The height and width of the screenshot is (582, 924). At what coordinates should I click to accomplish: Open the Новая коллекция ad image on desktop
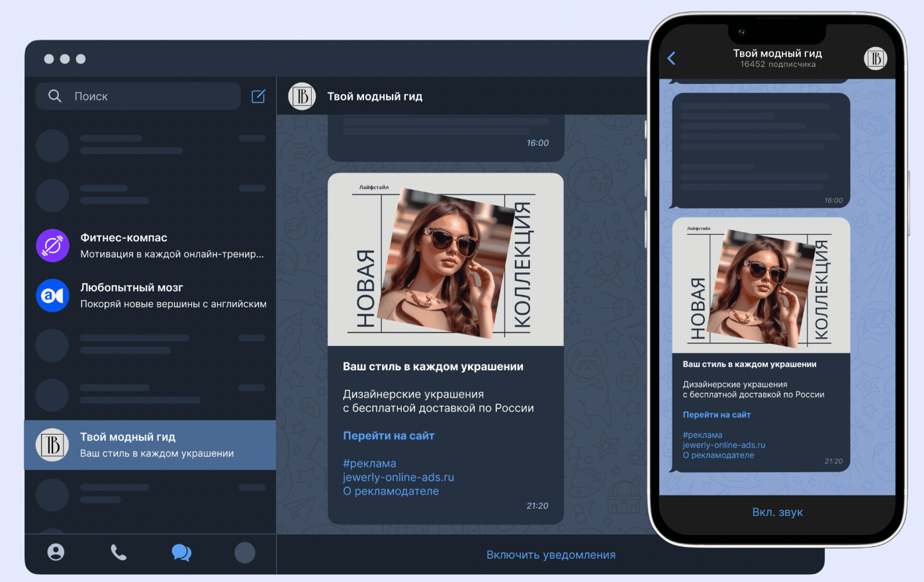[x=445, y=259]
